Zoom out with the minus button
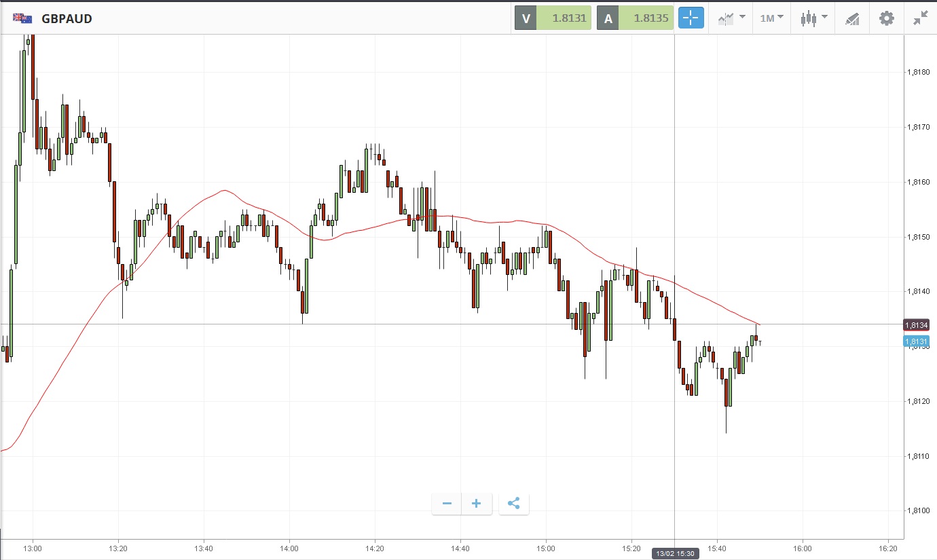Image resolution: width=937 pixels, height=560 pixels. click(447, 504)
